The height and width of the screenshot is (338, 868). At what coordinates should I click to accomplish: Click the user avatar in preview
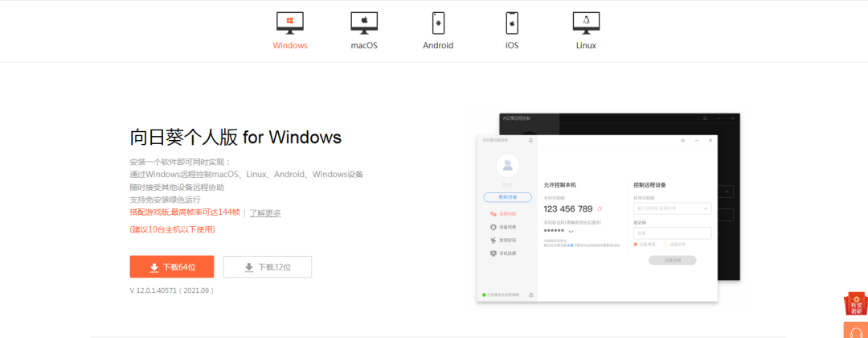click(508, 165)
